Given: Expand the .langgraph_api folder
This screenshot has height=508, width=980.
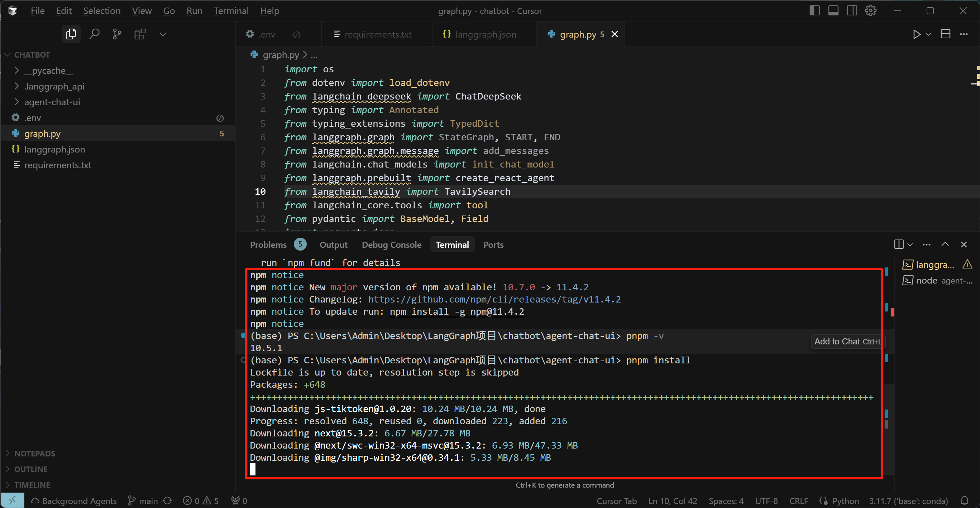Looking at the screenshot, I should (x=118, y=86).
